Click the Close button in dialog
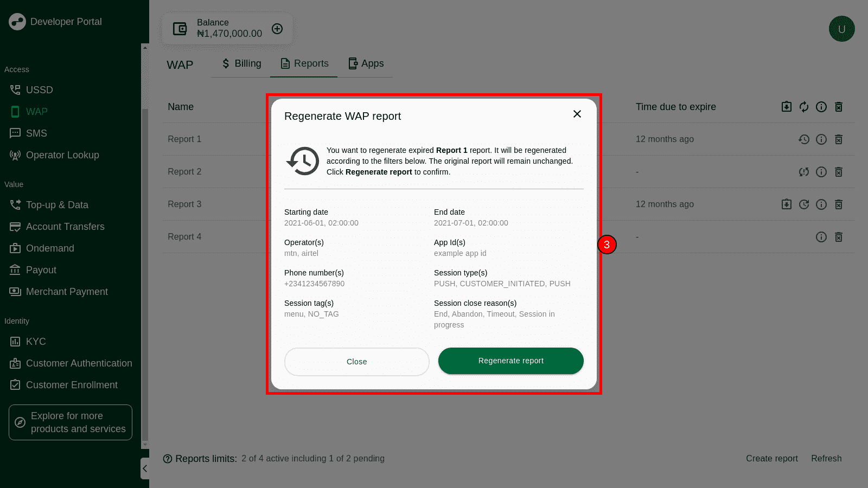 point(356,362)
